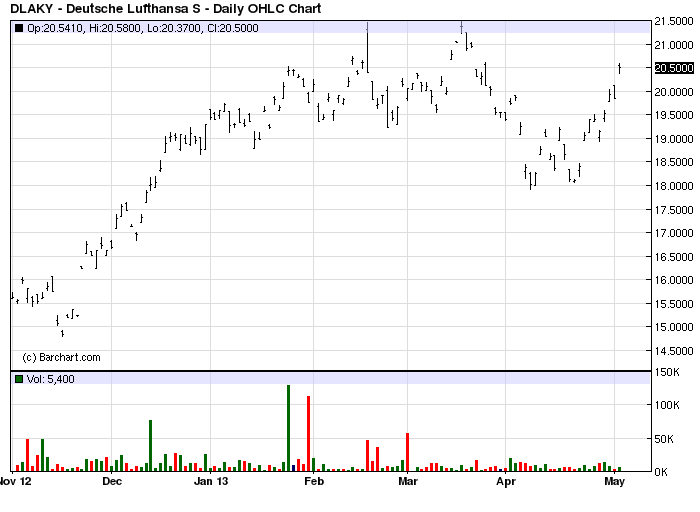This screenshot has height=512, width=700.
Task: Click the green volume spike in mid December
Action: [150, 445]
